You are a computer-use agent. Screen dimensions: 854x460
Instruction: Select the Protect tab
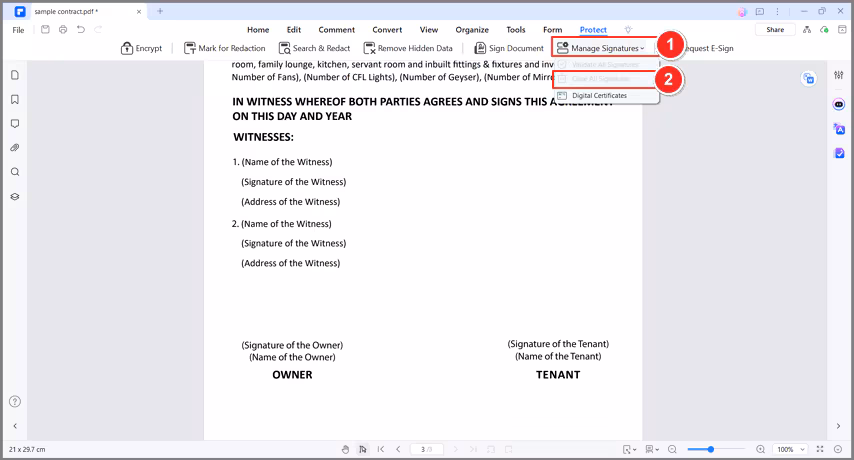pos(593,30)
